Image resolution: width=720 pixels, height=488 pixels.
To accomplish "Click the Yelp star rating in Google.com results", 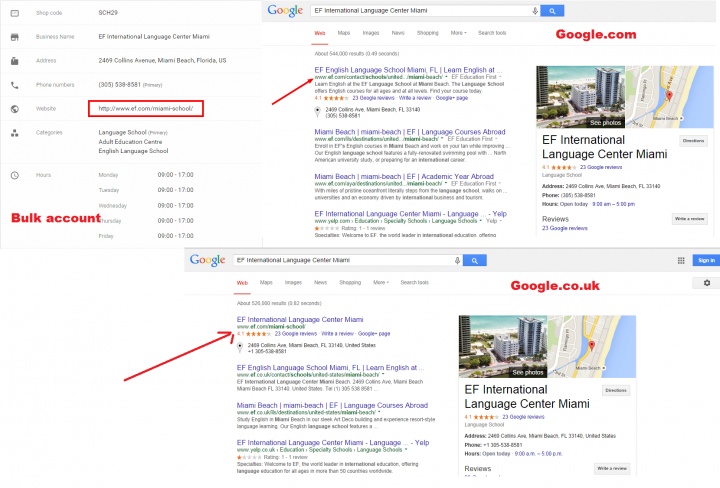I will tap(326, 228).
